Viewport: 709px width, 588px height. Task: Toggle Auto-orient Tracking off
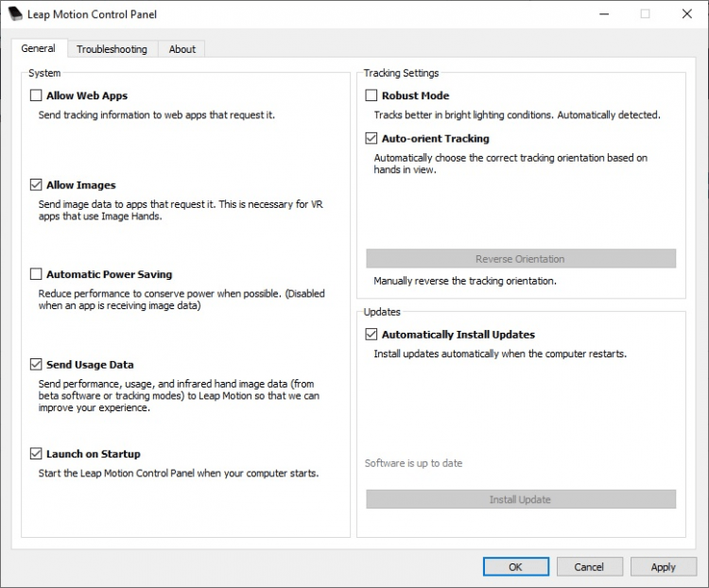click(x=372, y=138)
